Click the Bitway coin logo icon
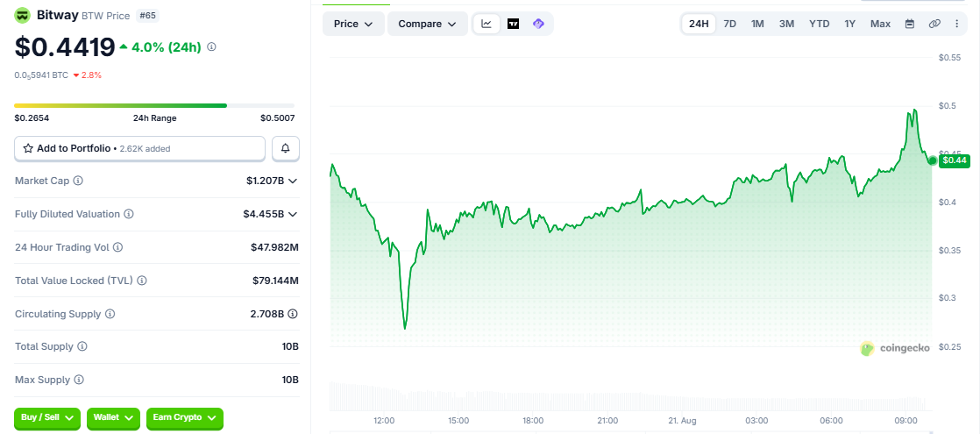Screen dimensions: 980x434 tap(23, 17)
